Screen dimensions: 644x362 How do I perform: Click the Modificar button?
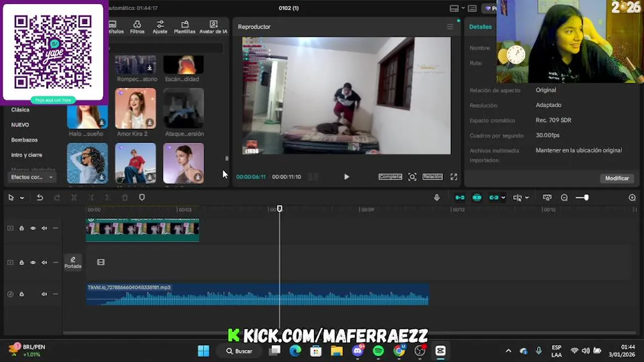click(617, 178)
